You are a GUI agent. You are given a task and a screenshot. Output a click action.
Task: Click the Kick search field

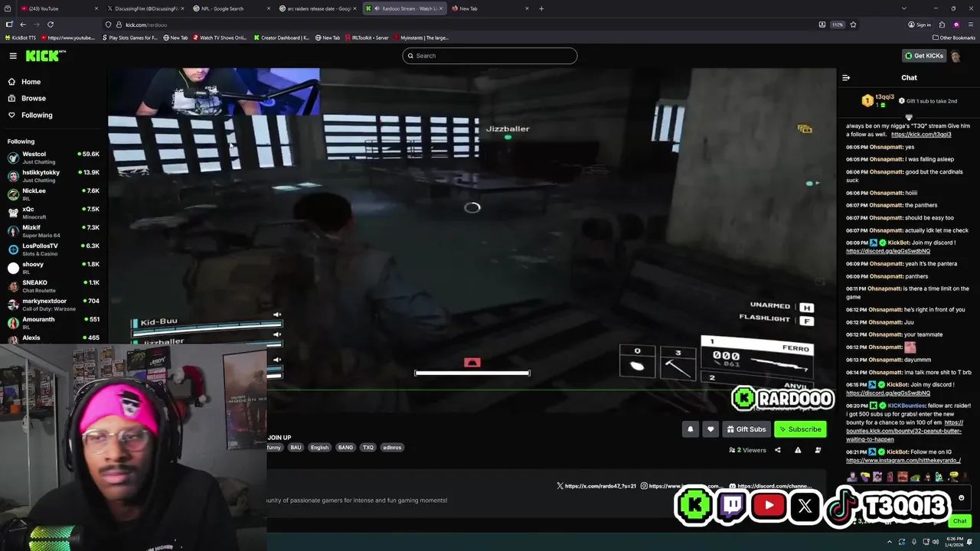click(x=490, y=56)
